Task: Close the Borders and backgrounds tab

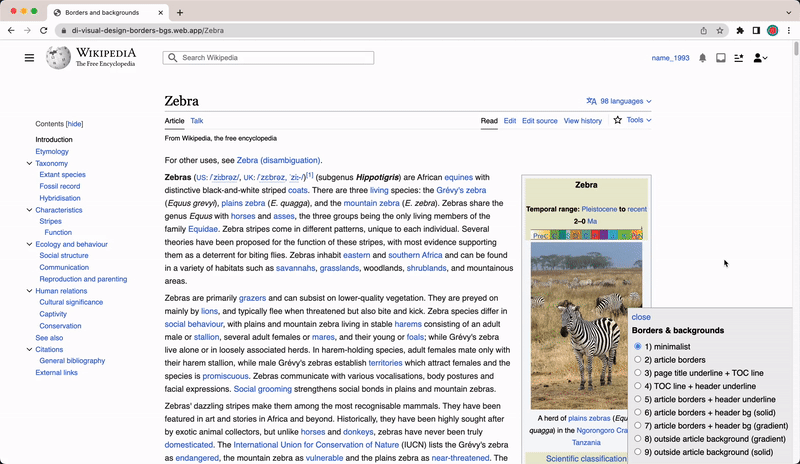Action: pos(160,13)
